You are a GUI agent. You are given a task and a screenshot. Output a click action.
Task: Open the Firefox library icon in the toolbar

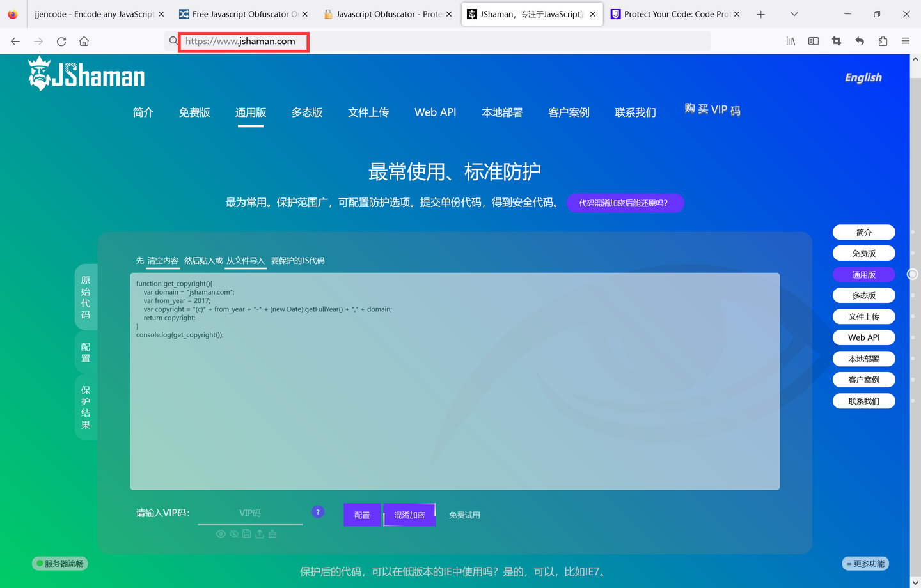click(x=791, y=41)
